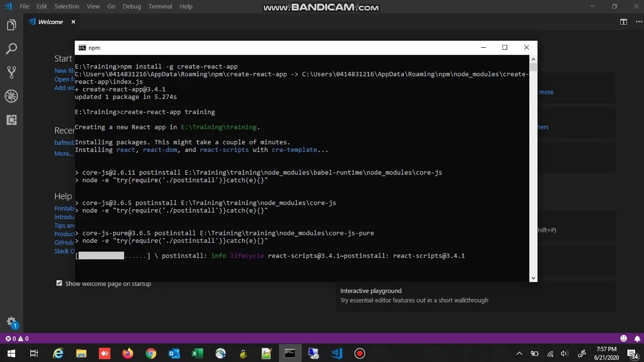Click the npm console title bar text
The width and height of the screenshot is (644, 362).
point(94,48)
